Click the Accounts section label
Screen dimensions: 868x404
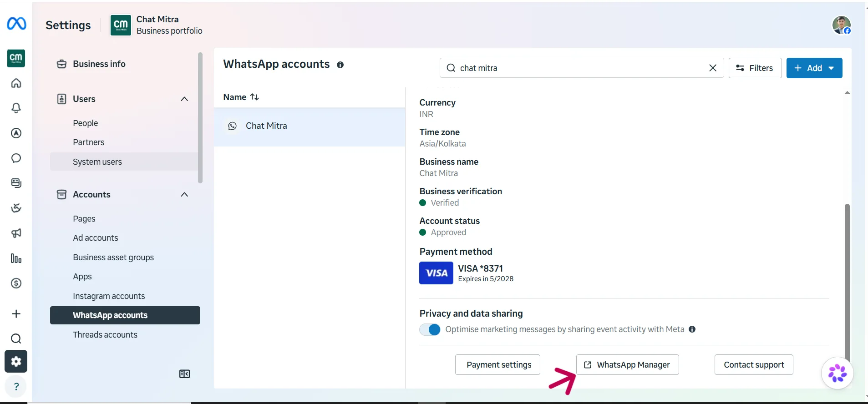(91, 195)
